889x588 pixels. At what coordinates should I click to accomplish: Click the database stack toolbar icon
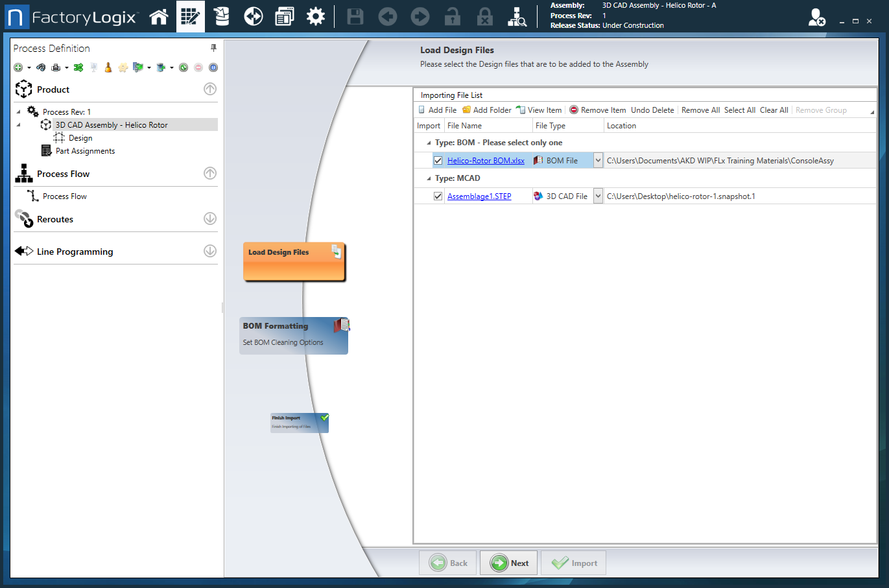point(222,17)
